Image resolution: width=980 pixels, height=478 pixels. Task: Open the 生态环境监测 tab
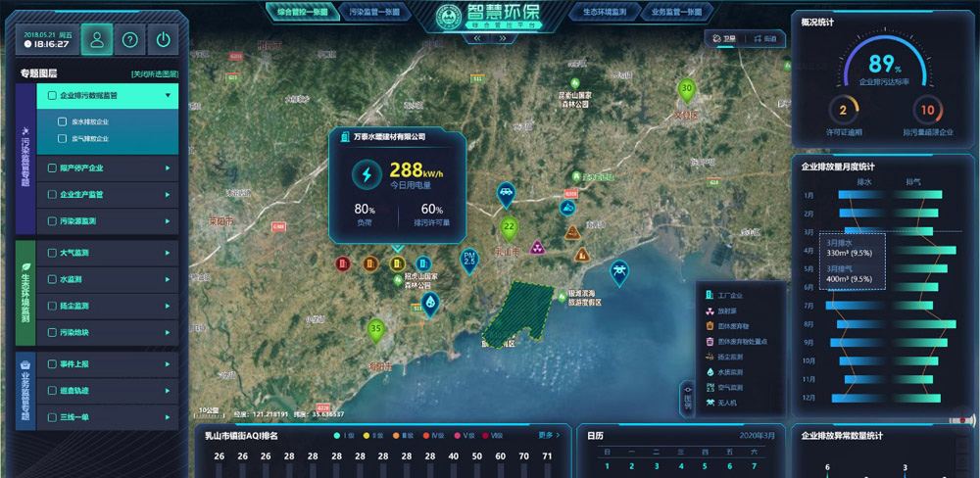(x=605, y=12)
